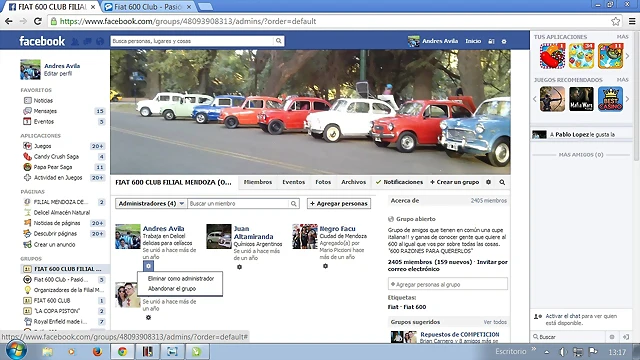Open friend requests icon in header
Viewport: 640px width, 360px height.
(75, 41)
